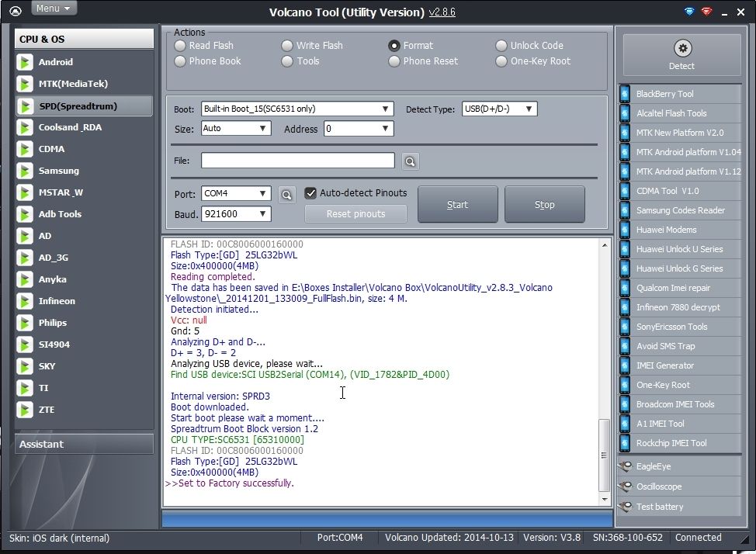The image size is (756, 554).
Task: Open MTK New Platform V2.0 tool
Action: click(x=680, y=133)
